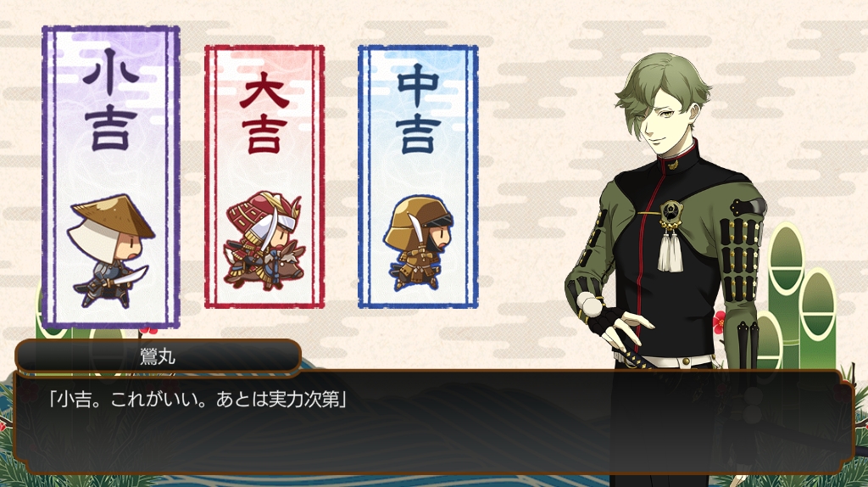
Task: Click the red mounted cavalry chibi icon
Action: [264, 240]
